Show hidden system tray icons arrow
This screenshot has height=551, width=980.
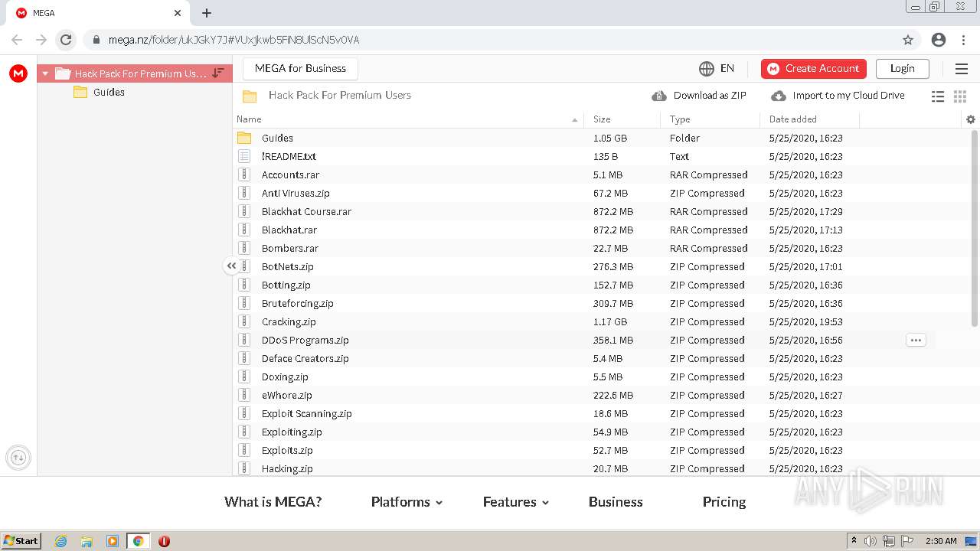[x=854, y=541]
